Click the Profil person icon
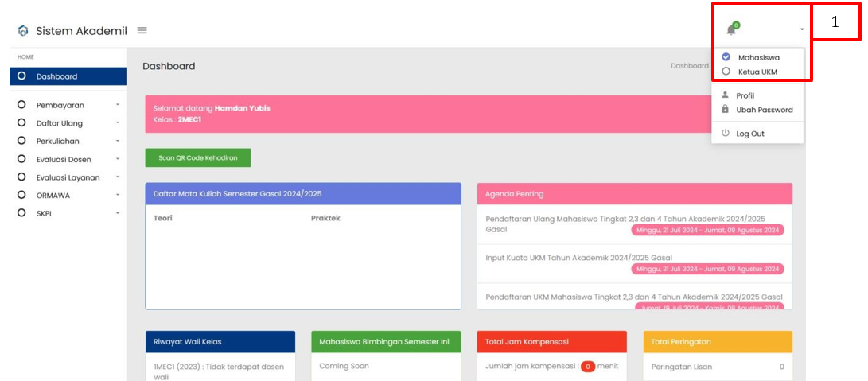Screen dimensions: 868x381 point(725,95)
